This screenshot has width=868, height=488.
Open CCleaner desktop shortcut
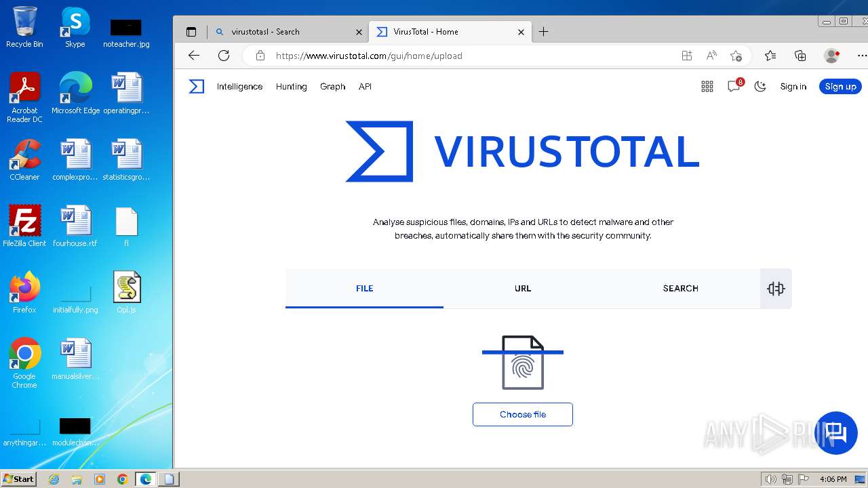pos(24,160)
